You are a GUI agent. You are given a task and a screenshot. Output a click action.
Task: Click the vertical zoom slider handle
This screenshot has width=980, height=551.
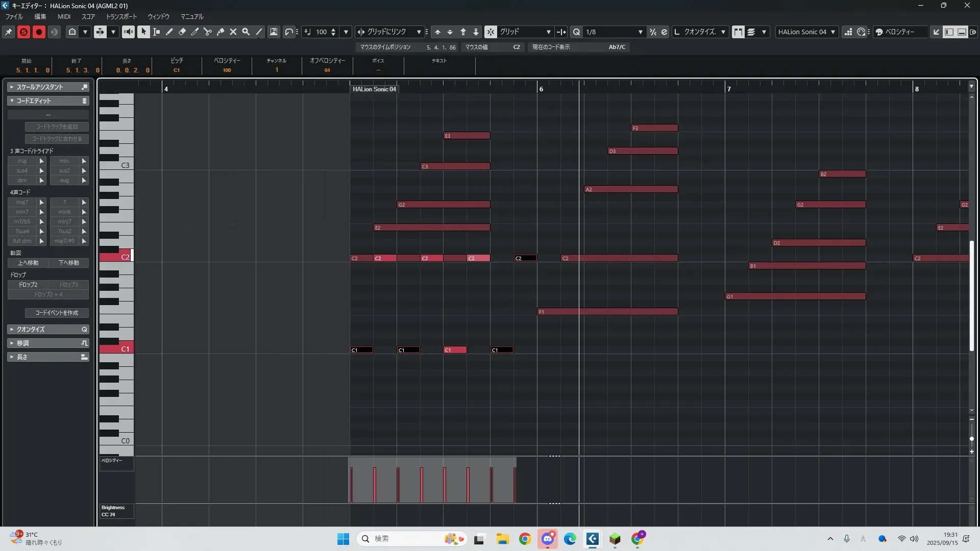[x=971, y=439]
